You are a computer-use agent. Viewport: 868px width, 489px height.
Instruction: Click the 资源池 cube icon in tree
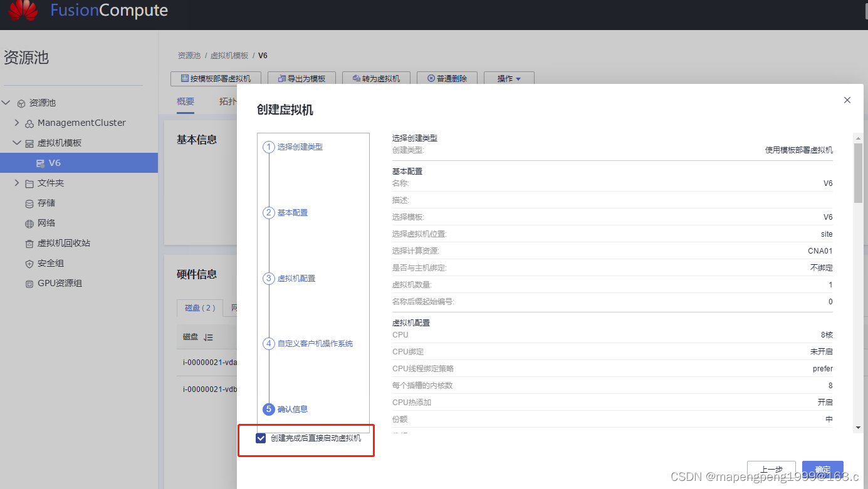point(21,103)
